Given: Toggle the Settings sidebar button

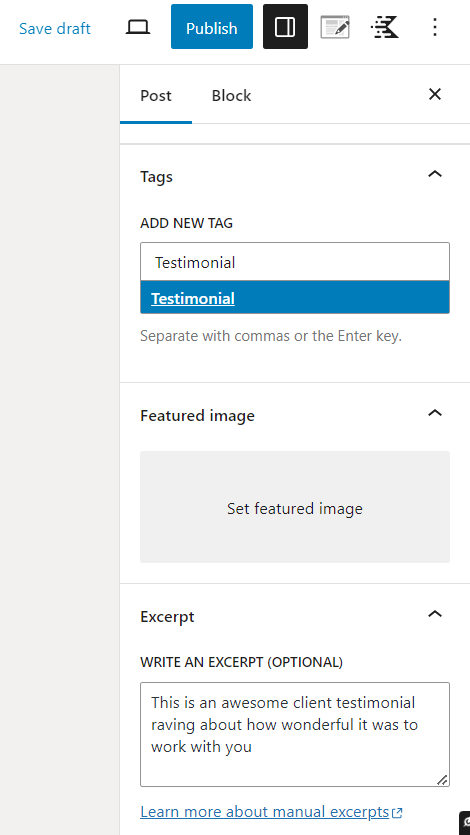Looking at the screenshot, I should coord(285,27).
